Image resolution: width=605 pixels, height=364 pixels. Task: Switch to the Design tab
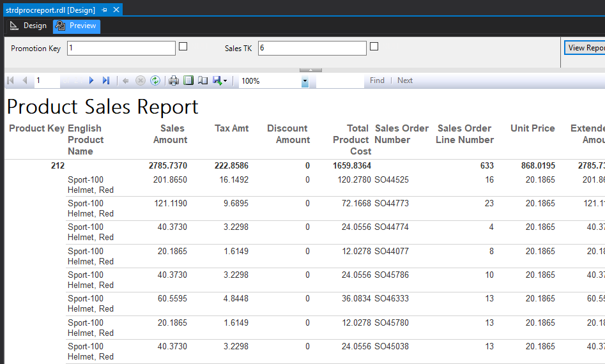(x=29, y=26)
